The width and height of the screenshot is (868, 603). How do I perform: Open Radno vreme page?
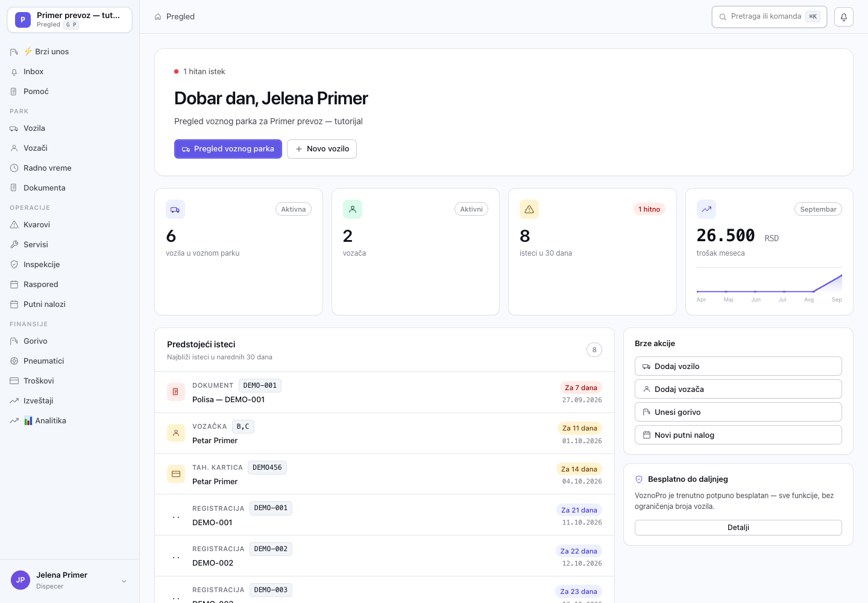[69, 168]
